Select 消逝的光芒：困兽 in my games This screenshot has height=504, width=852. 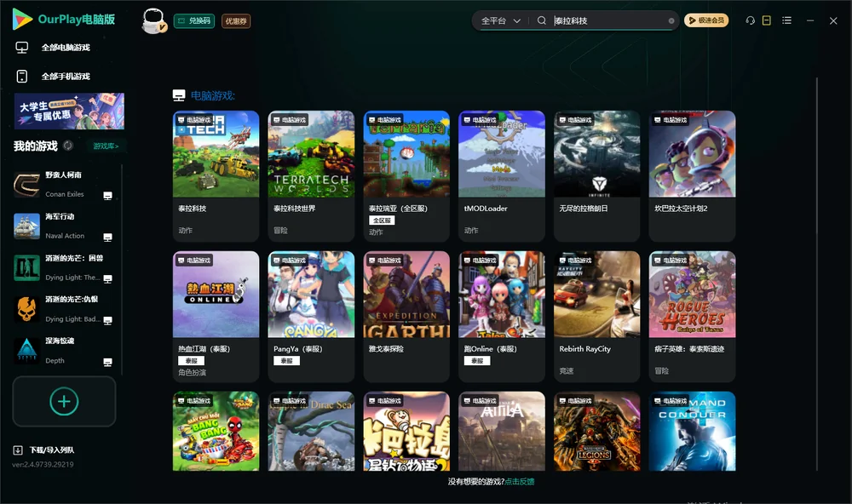[64, 267]
